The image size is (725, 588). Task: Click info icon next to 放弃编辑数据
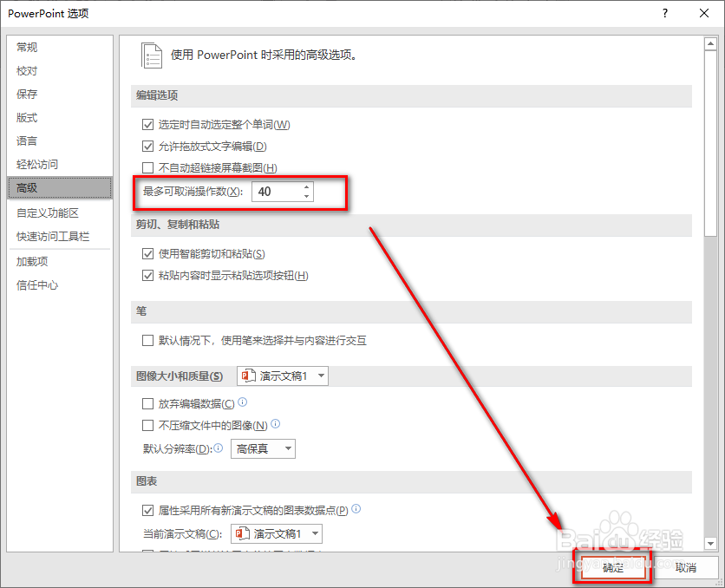click(x=242, y=402)
